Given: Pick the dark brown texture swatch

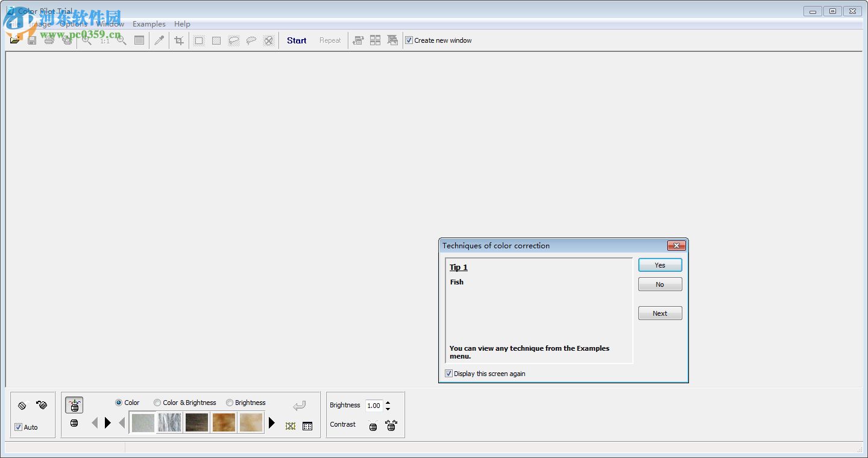Looking at the screenshot, I should [197, 422].
